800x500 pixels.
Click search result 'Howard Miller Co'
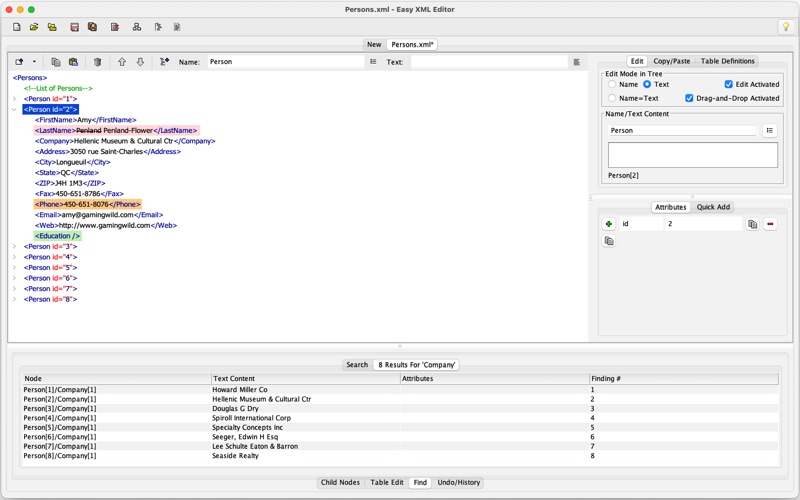240,389
